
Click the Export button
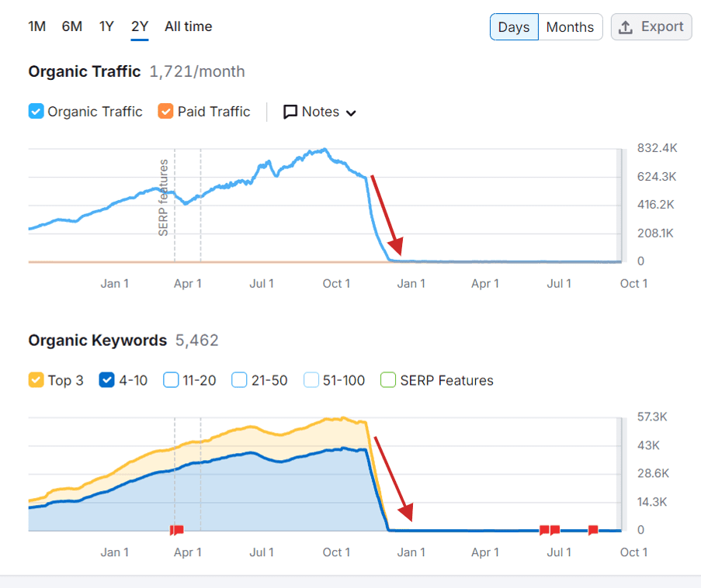click(x=651, y=26)
